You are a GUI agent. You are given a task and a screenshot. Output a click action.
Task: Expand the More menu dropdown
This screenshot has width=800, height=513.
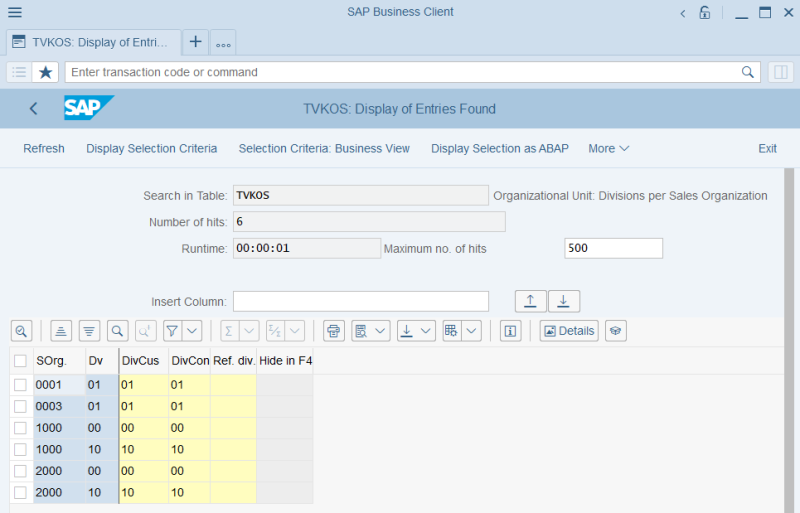[x=608, y=148]
